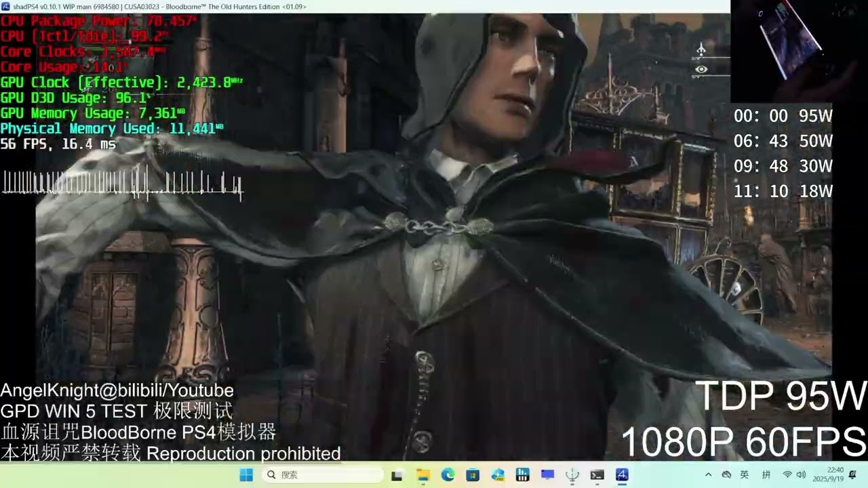Click the GPU Clock (Effective) overlay line
The width and height of the screenshot is (868, 488).
[x=121, y=83]
